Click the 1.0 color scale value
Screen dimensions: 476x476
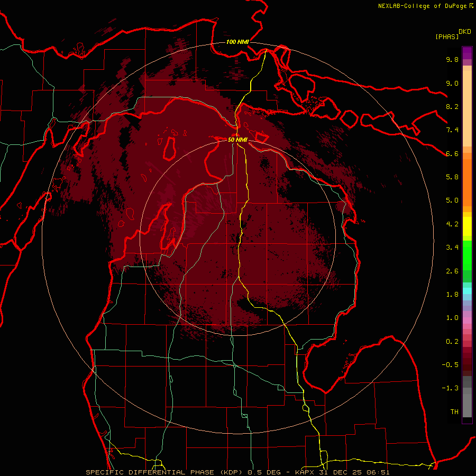[452, 318]
